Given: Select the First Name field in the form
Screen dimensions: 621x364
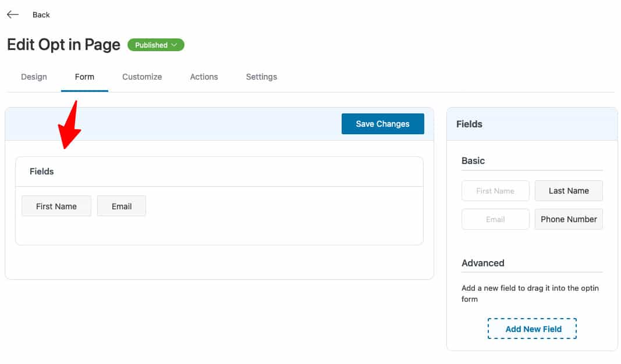Looking at the screenshot, I should pyautogui.click(x=56, y=206).
